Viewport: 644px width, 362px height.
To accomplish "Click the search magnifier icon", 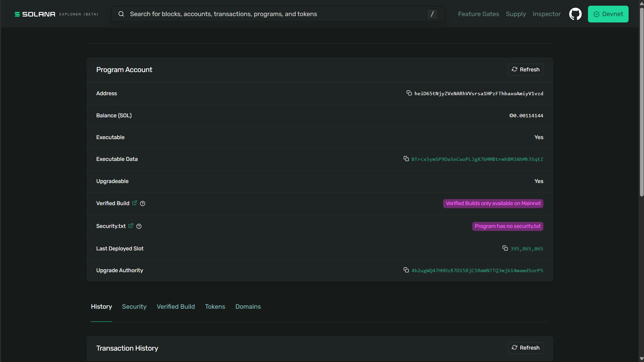I will point(121,14).
